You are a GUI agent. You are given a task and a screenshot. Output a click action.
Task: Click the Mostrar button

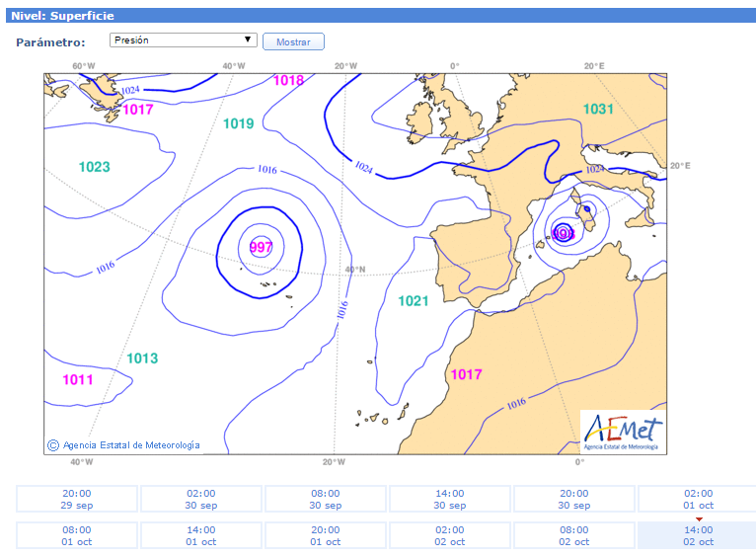pos(293,42)
